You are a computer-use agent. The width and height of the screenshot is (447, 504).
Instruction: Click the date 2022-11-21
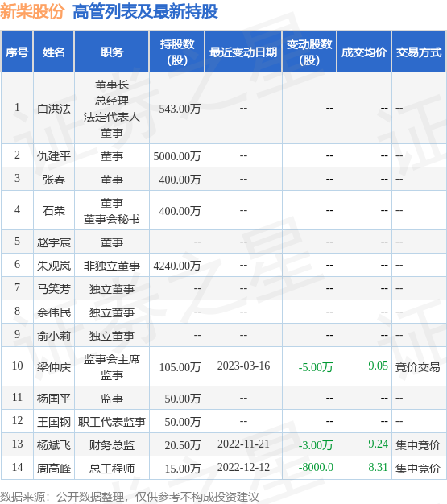243,444
